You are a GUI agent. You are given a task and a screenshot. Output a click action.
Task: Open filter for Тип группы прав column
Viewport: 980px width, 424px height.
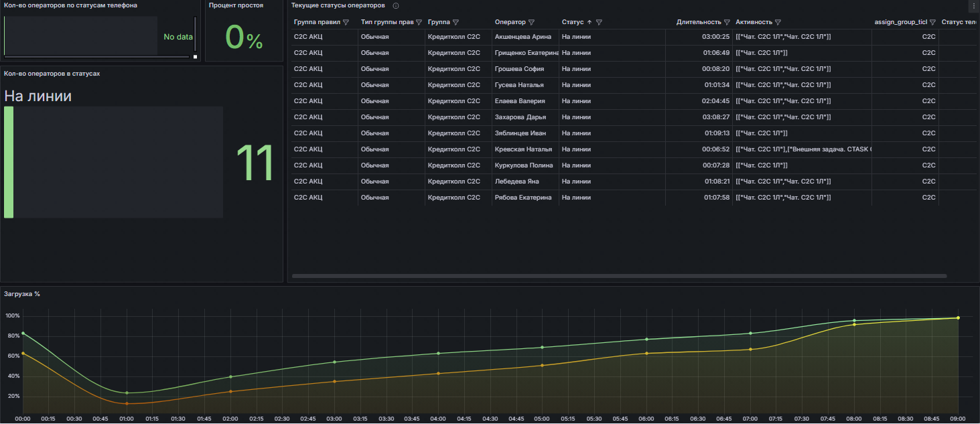tap(419, 22)
